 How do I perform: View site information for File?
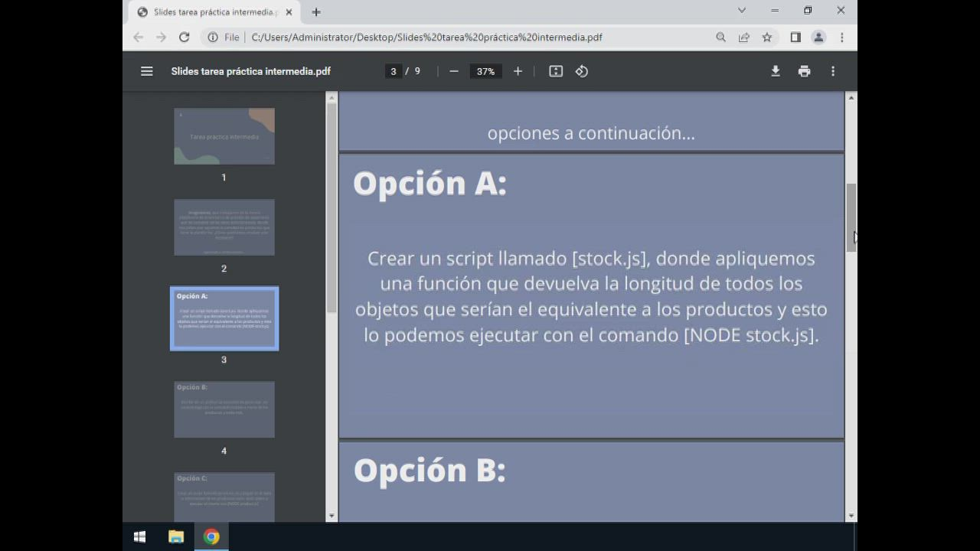coord(224,37)
